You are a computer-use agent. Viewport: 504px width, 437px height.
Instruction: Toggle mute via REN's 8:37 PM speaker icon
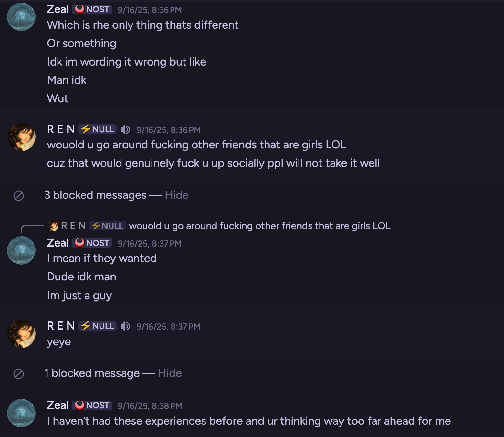[125, 326]
